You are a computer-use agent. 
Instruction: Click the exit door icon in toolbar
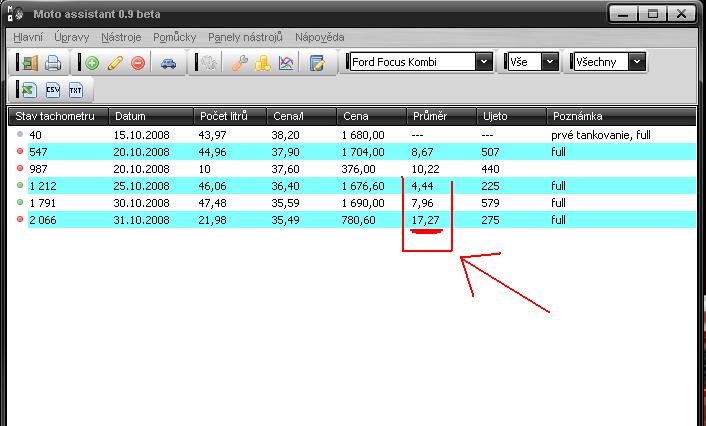coord(29,63)
